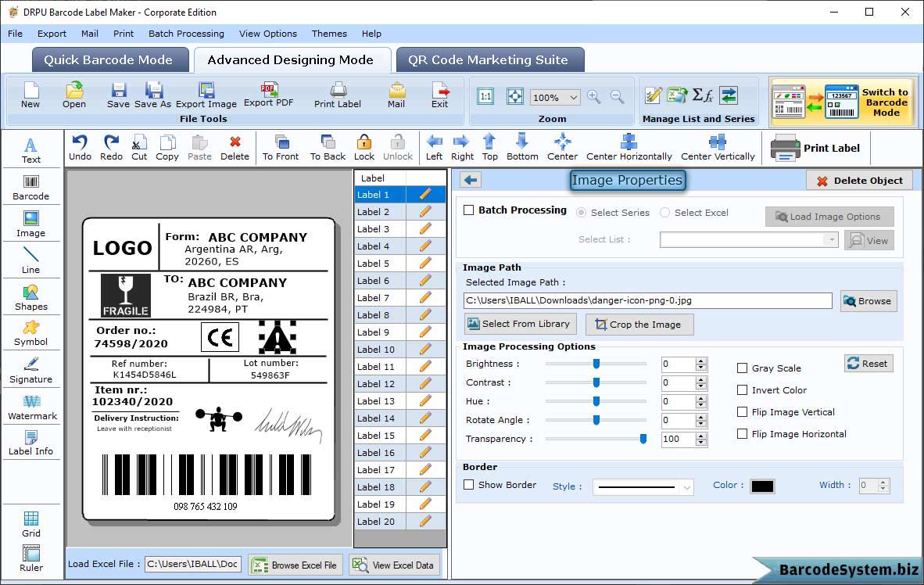Select the Line drawing tool
Image resolution: width=924 pixels, height=585 pixels.
pos(30,260)
